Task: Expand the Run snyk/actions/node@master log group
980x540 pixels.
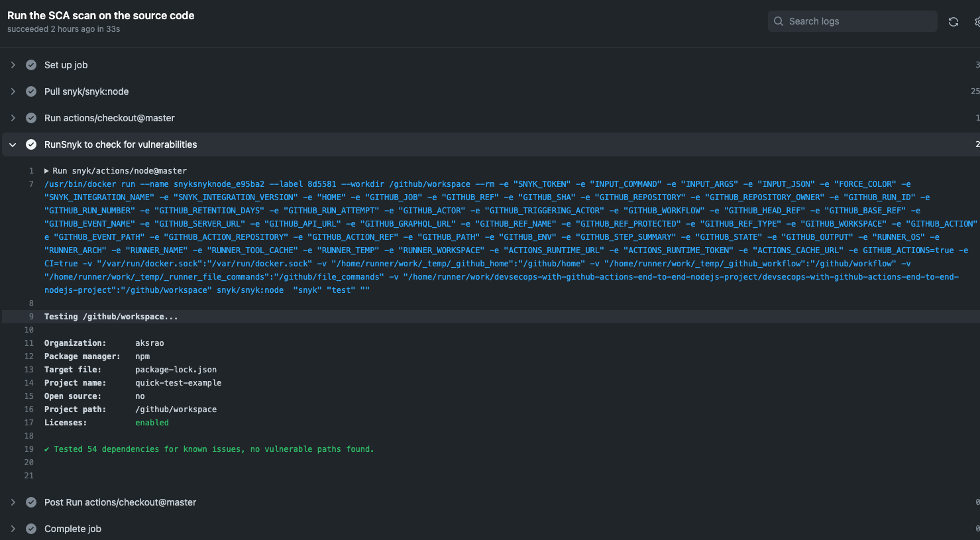Action: click(46, 170)
